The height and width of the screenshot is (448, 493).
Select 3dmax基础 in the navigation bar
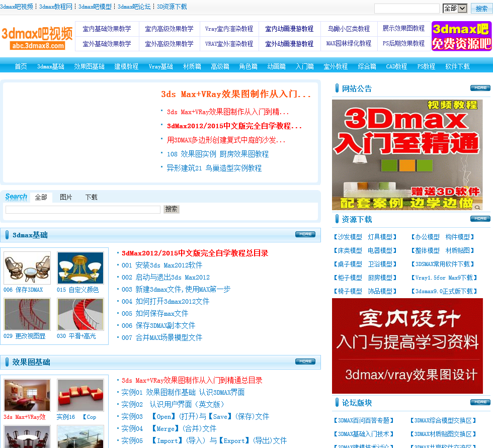[51, 66]
